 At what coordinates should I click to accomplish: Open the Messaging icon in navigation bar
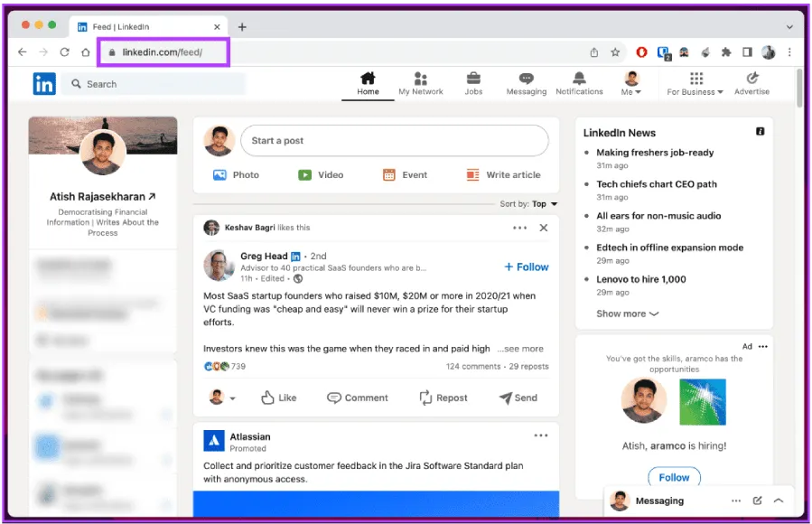tap(526, 79)
